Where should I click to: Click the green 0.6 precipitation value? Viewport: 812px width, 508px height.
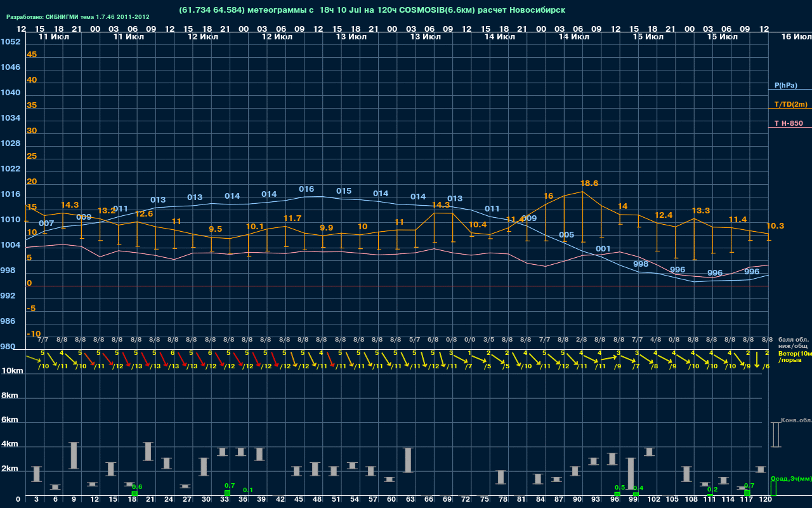(137, 487)
